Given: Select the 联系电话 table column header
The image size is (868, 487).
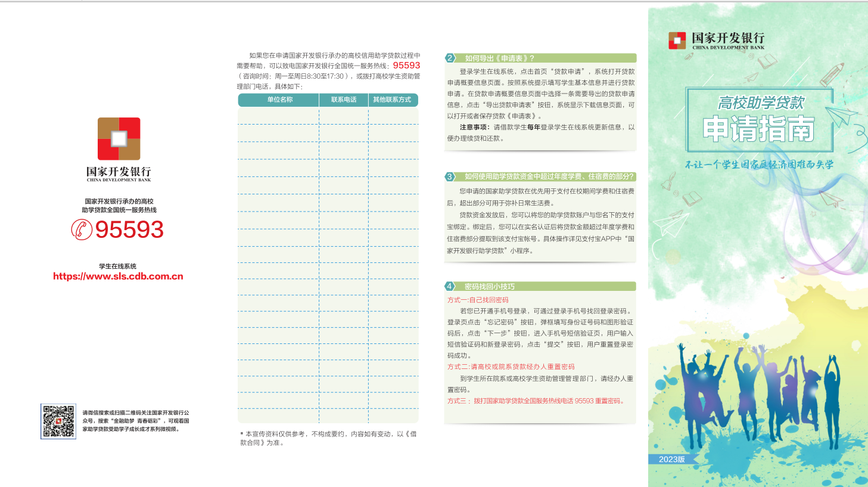Looking at the screenshot, I should click(344, 100).
